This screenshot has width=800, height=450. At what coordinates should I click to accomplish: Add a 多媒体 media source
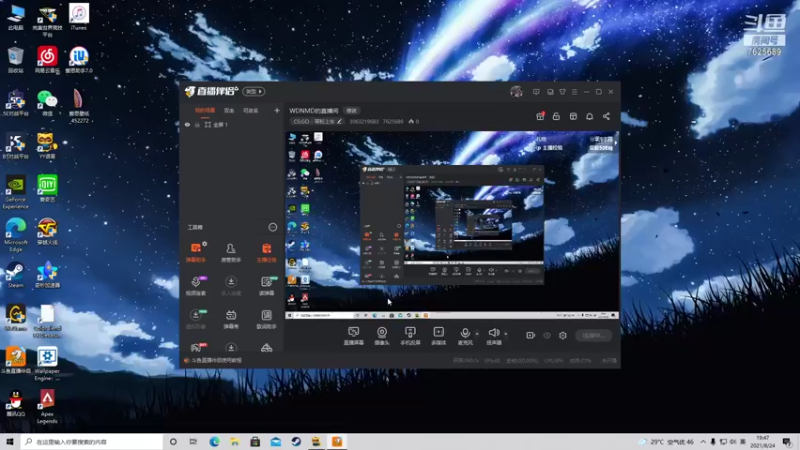[439, 336]
